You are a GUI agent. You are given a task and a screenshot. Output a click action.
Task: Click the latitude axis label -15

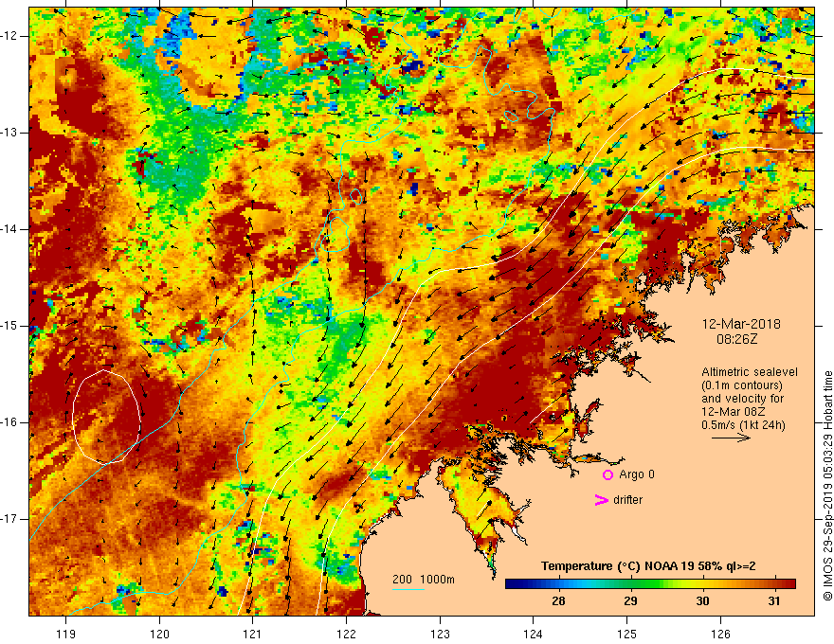pyautogui.click(x=10, y=326)
